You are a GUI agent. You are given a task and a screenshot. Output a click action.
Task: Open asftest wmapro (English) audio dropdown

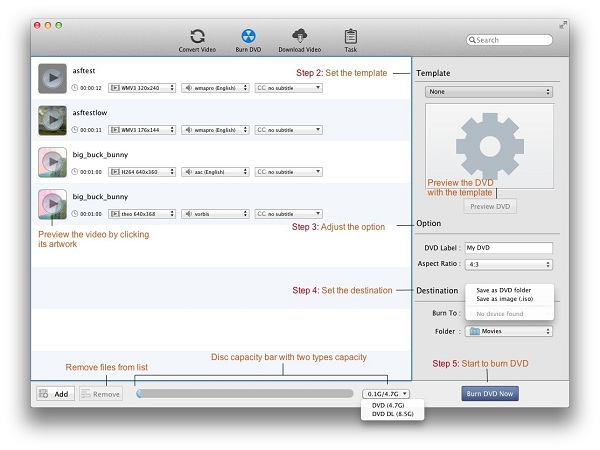[215, 88]
